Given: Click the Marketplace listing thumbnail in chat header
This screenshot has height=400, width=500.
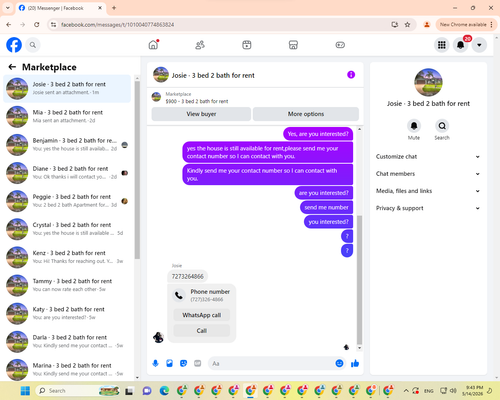Looking at the screenshot, I should point(156,97).
